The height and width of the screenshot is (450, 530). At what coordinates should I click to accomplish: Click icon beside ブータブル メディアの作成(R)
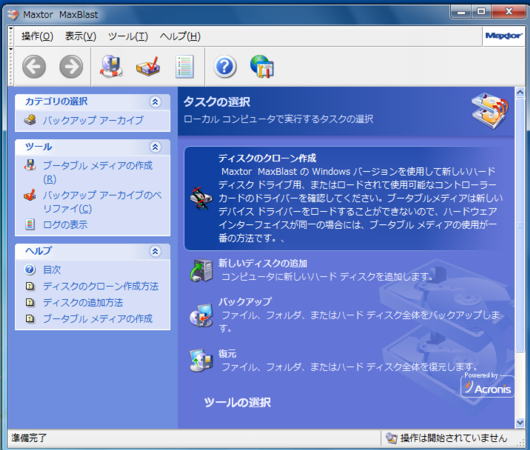(30, 165)
